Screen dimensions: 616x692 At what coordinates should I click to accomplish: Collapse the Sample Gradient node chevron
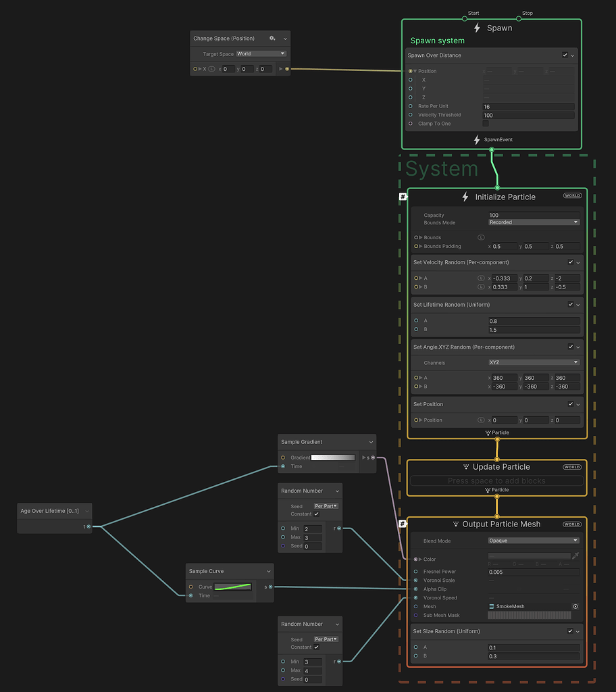(x=371, y=442)
